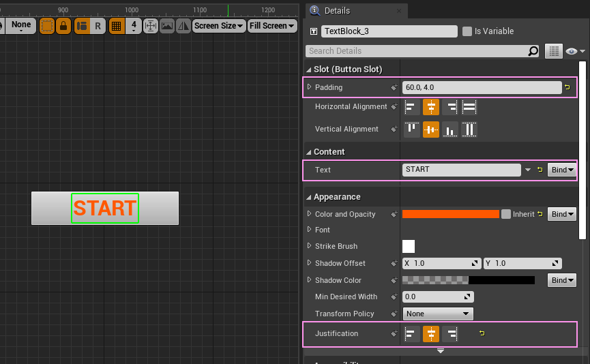Expand Color and Opacity property
The width and height of the screenshot is (590, 364).
(309, 213)
